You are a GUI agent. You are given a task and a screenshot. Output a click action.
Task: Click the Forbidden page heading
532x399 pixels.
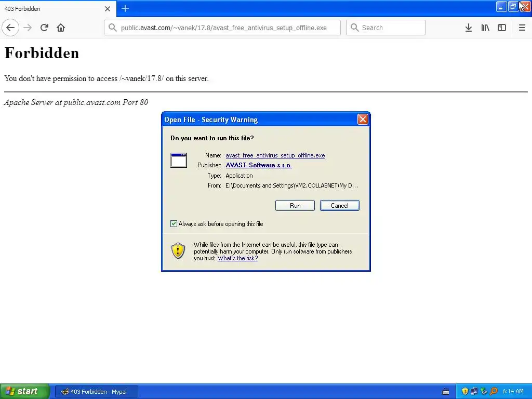pos(42,53)
